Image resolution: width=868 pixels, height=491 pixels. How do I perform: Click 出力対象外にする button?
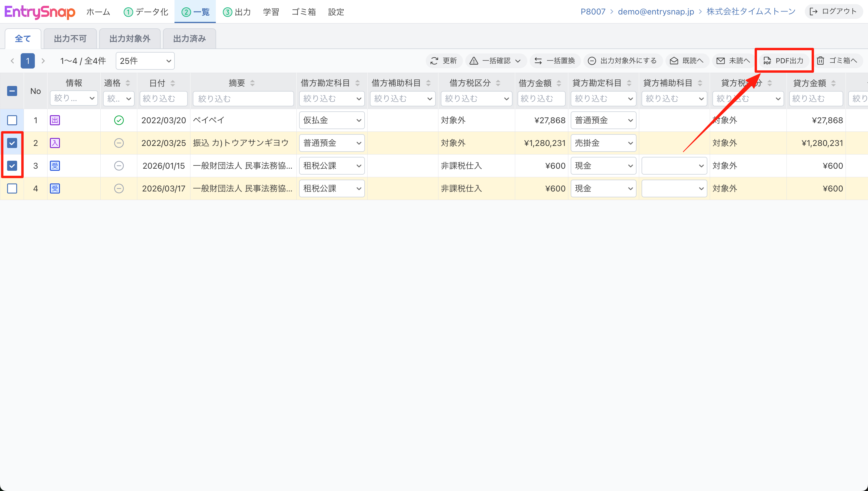[622, 61]
